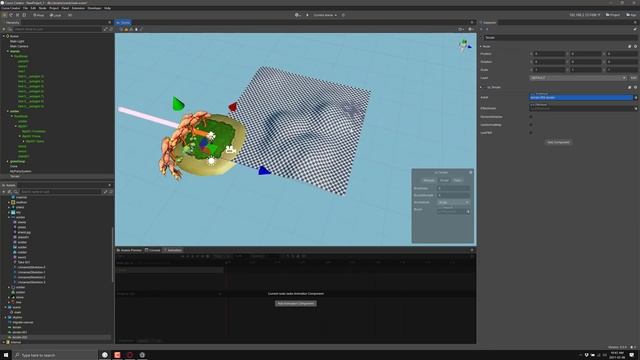Click the Windows Start button
This screenshot has width=640, height=360.
6,355
